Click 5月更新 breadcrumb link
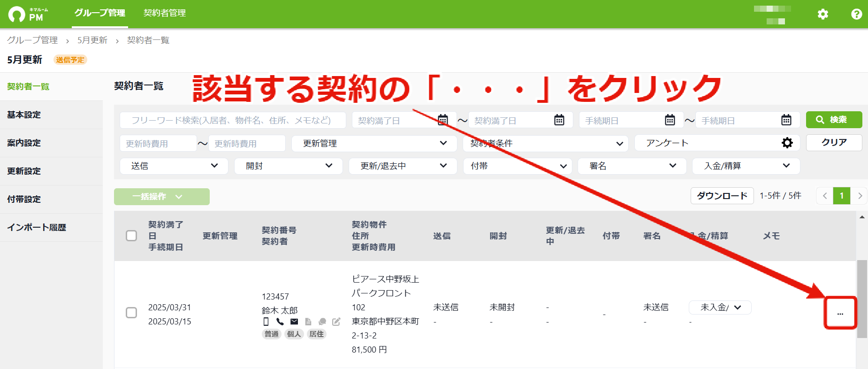 (92, 40)
